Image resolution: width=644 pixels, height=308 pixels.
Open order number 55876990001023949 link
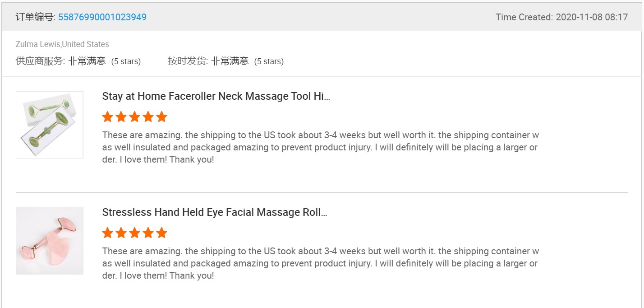point(102,17)
